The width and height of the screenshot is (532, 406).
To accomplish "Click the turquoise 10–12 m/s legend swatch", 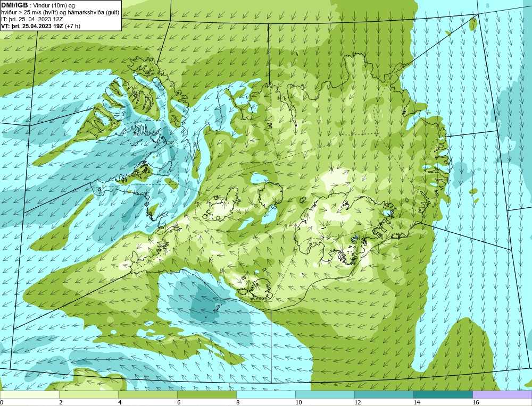I will [325, 394].
